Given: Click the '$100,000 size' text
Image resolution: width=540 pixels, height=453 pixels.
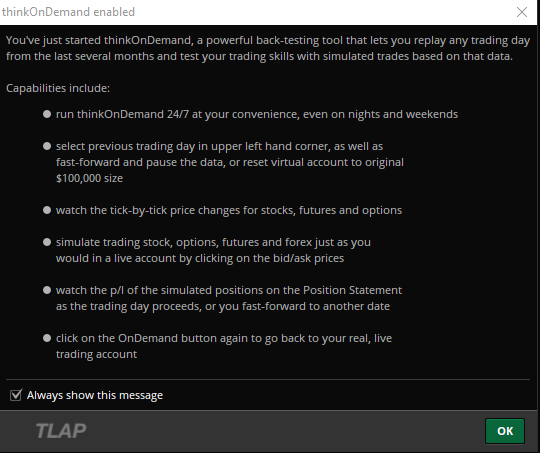Looking at the screenshot, I should pyautogui.click(x=90, y=178).
